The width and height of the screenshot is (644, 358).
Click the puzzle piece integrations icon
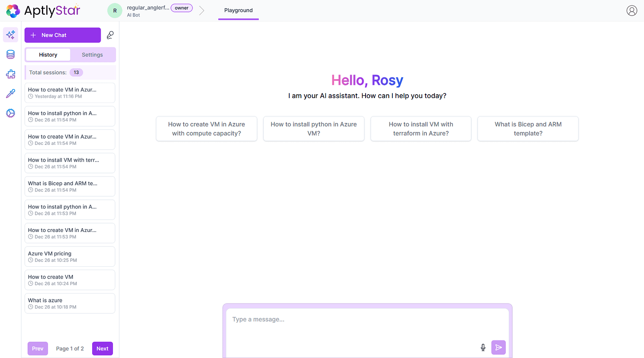tap(10, 74)
